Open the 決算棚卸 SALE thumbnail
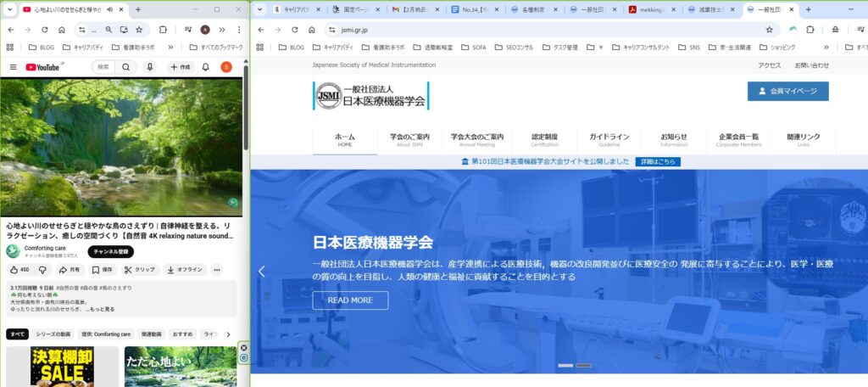The height and width of the screenshot is (387, 868). [62, 367]
